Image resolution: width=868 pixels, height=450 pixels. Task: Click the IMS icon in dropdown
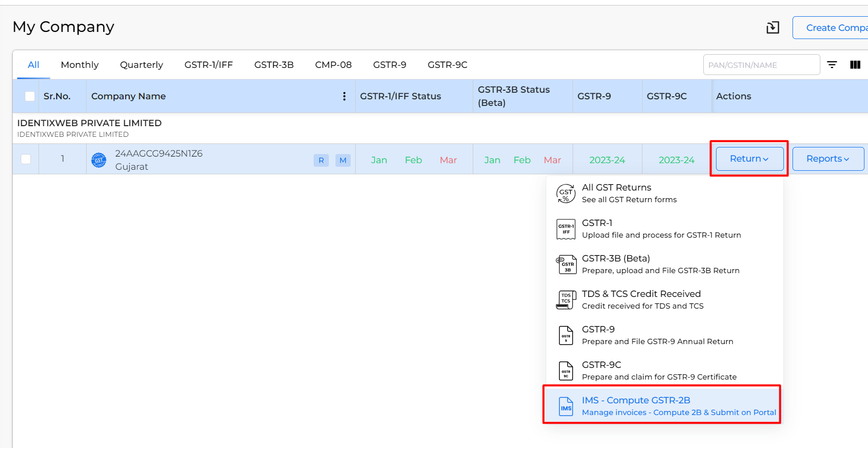click(x=566, y=406)
